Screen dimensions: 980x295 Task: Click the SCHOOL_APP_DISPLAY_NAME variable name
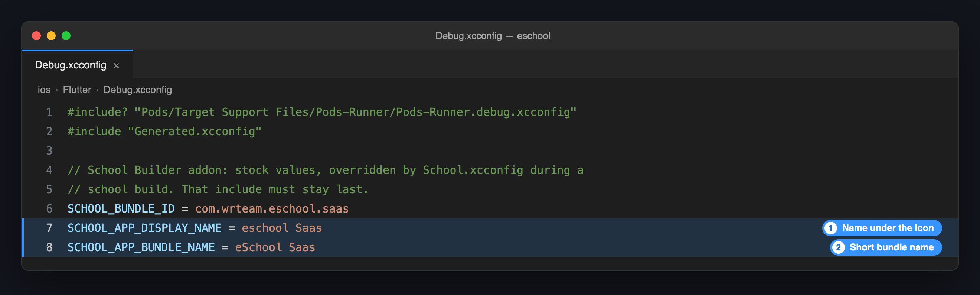click(144, 228)
